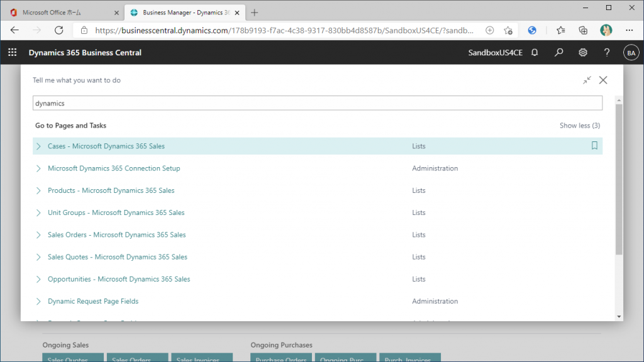Open Products - Microsoft Dynamics 365 Sales
Viewport: 644px width, 362px height.
[x=111, y=190]
